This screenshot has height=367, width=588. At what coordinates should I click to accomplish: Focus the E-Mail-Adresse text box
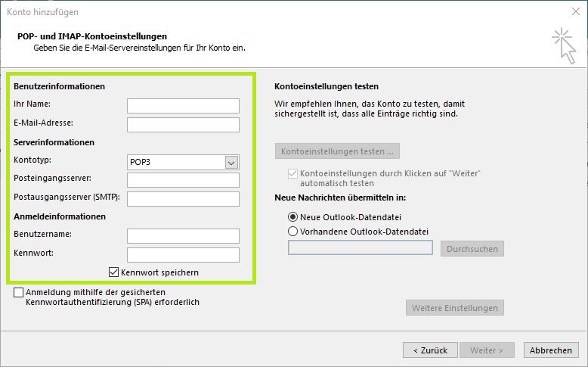183,125
